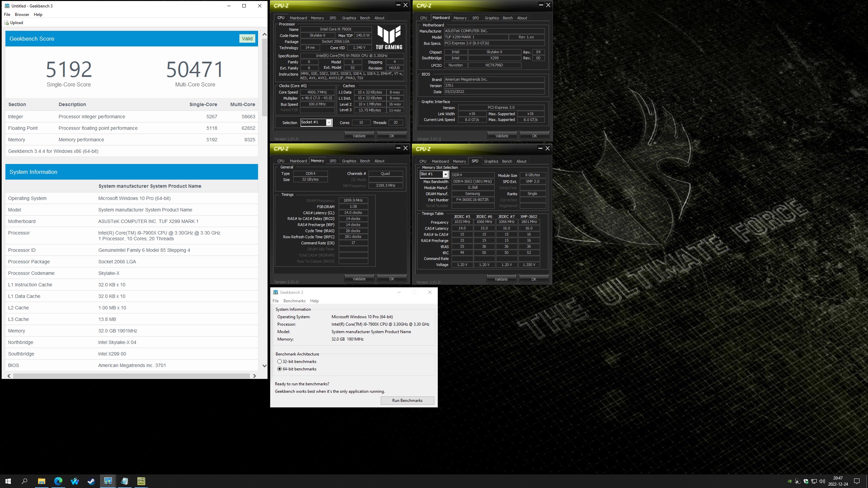The width and height of the screenshot is (868, 488).
Task: Click OK in CPU-Z SPD window
Action: click(x=534, y=279)
